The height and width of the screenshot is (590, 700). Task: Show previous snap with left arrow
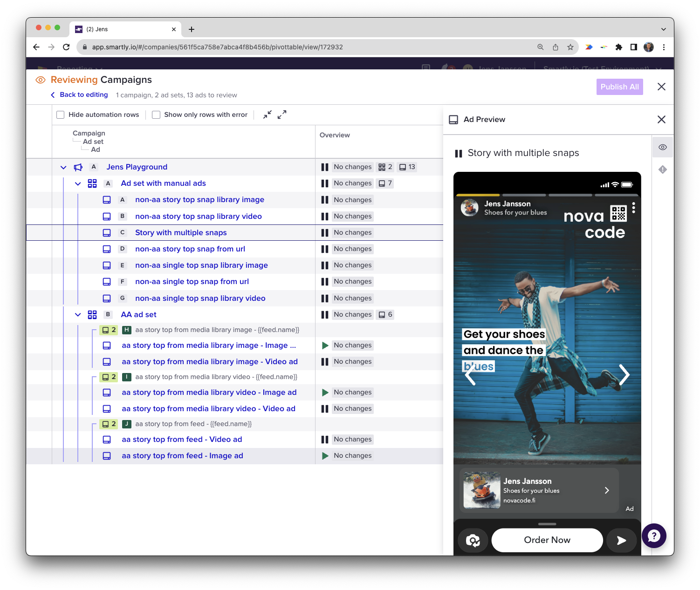(x=470, y=375)
